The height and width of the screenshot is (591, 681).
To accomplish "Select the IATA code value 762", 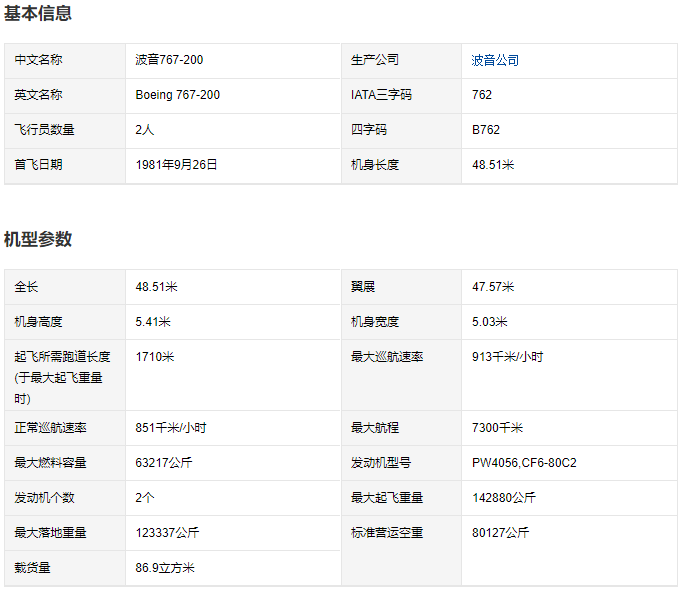I will coord(482,95).
